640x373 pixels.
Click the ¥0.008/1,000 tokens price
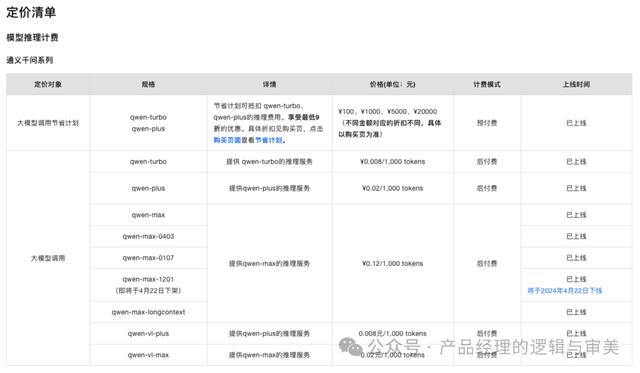392,162
